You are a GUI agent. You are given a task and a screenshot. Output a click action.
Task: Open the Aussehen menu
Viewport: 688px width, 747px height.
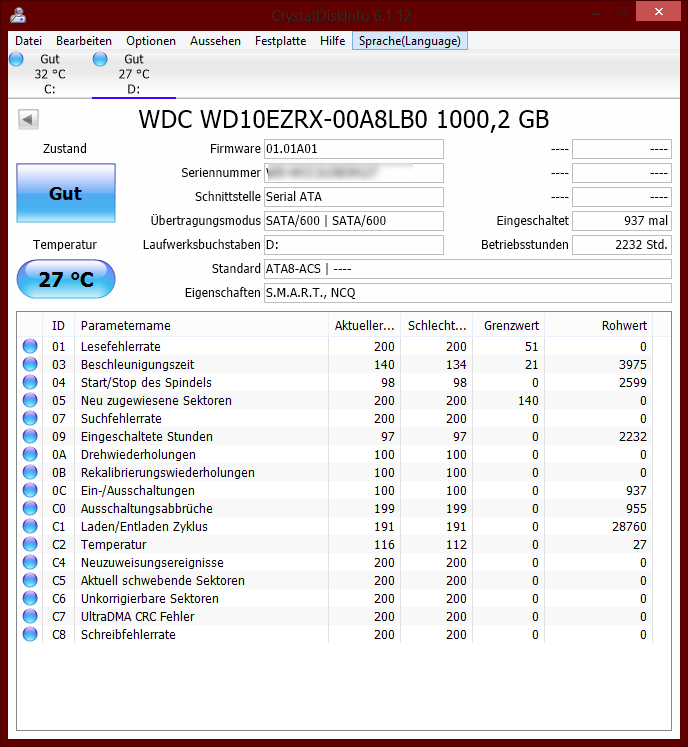click(x=215, y=41)
